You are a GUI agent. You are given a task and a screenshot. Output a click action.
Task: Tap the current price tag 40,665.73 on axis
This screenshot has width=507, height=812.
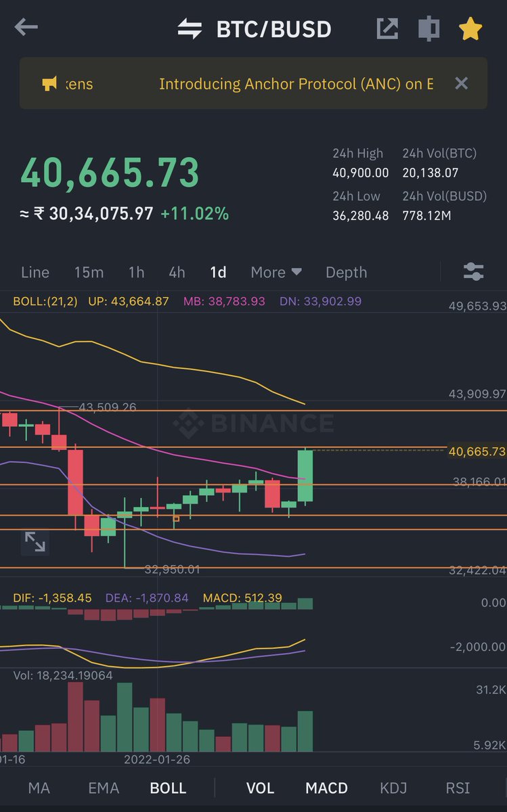click(477, 451)
